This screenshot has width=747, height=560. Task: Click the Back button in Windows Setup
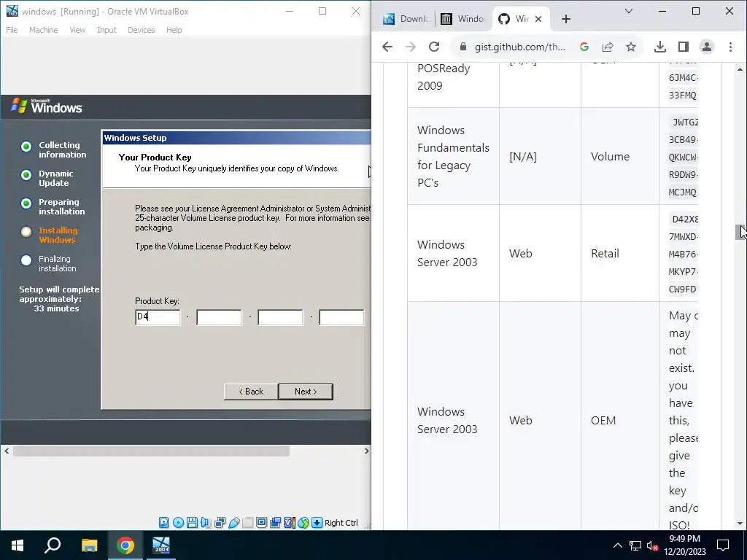pyautogui.click(x=251, y=392)
